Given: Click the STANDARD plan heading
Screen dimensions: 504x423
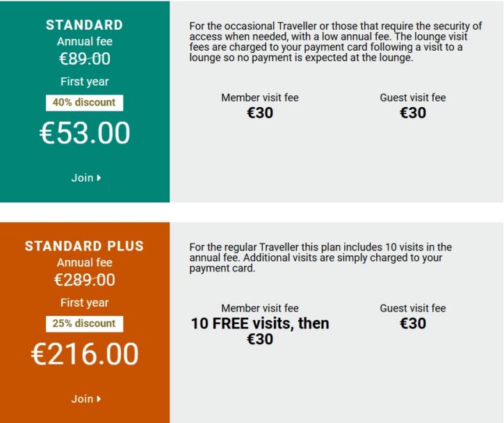Looking at the screenshot, I should pos(84,25).
